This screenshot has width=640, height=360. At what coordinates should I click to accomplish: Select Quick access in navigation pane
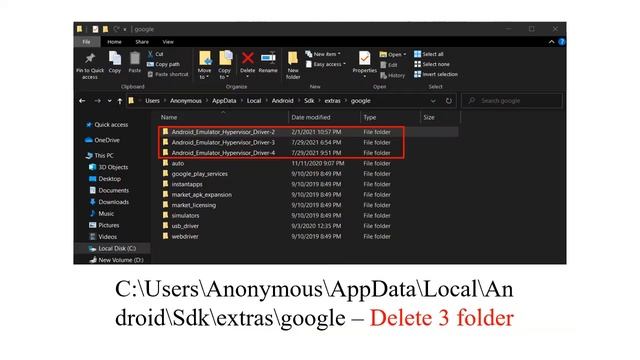(107, 124)
